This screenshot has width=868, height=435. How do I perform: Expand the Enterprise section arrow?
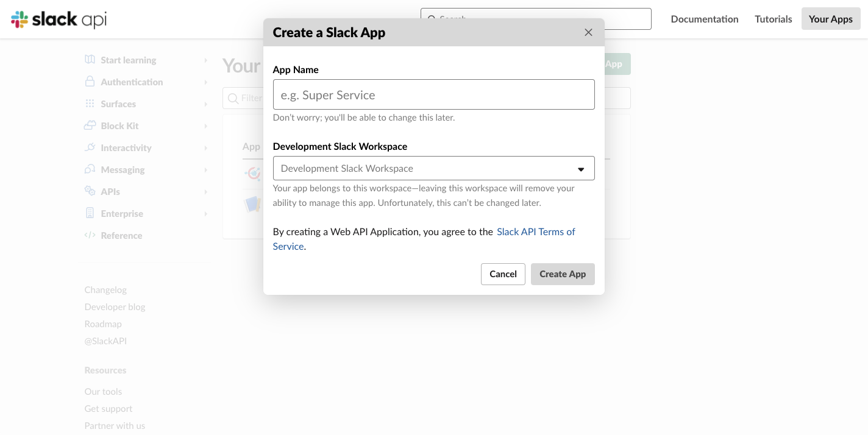pyautogui.click(x=206, y=214)
